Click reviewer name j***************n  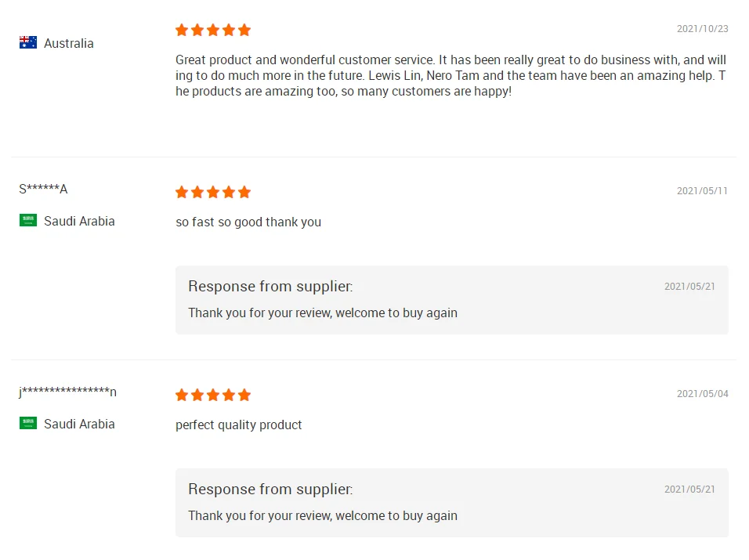pyautogui.click(x=67, y=392)
